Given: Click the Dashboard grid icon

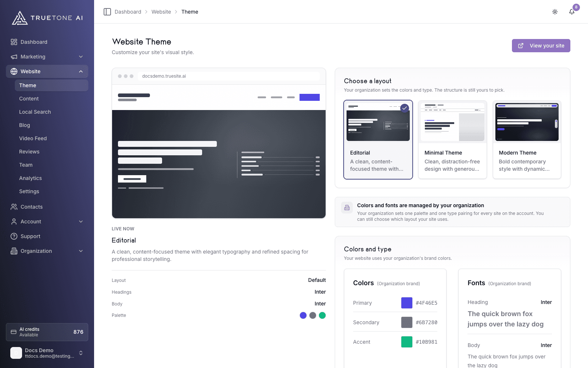Looking at the screenshot, I should [14, 42].
